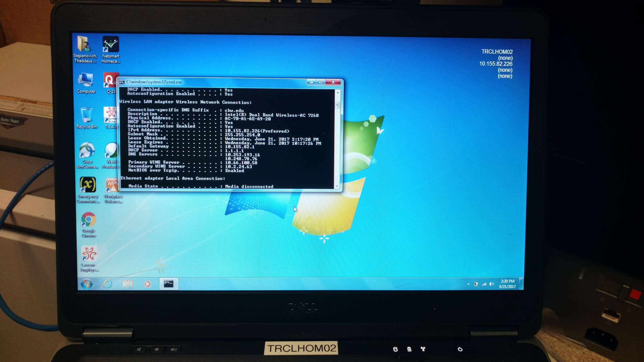Click the cmd scrollbar down arrow
The width and height of the screenshot is (644, 362).
point(337,186)
